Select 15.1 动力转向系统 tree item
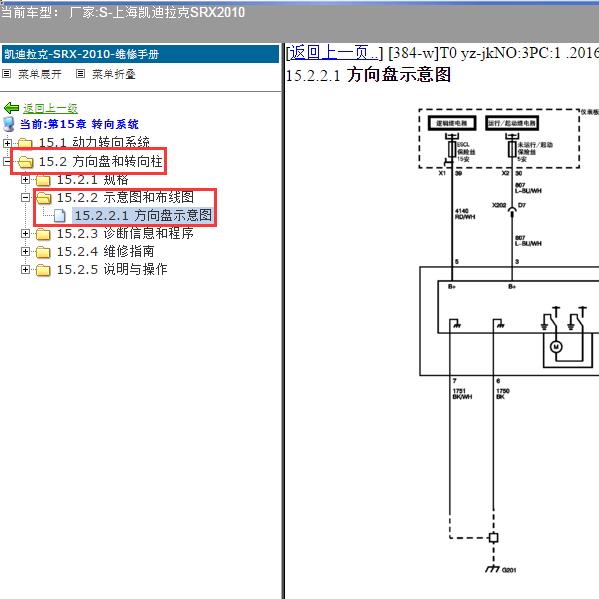Screen dimensions: 599x599 coord(94,143)
